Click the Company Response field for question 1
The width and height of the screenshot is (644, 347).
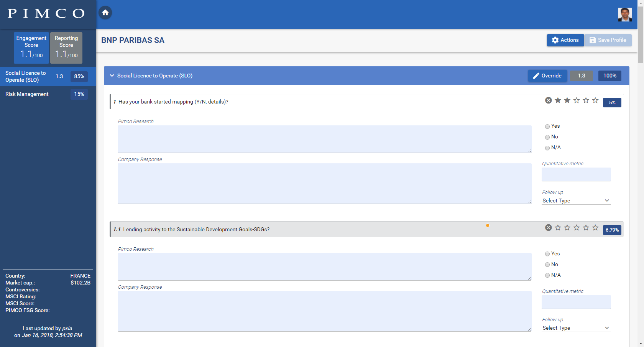coord(325,184)
